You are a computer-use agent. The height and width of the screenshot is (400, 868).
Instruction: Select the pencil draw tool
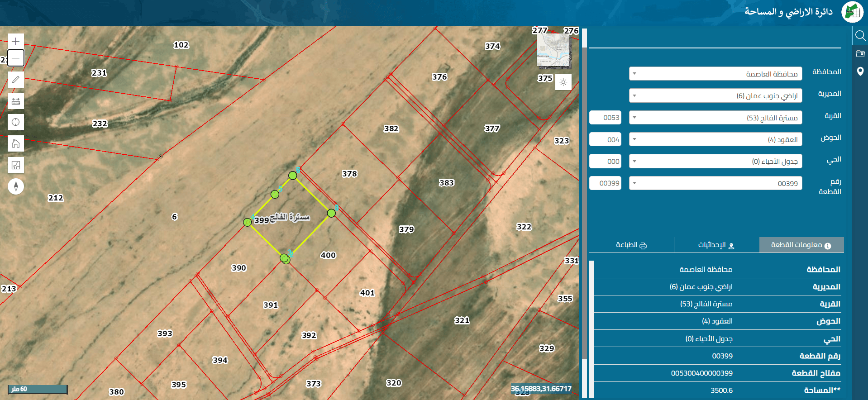(x=16, y=80)
